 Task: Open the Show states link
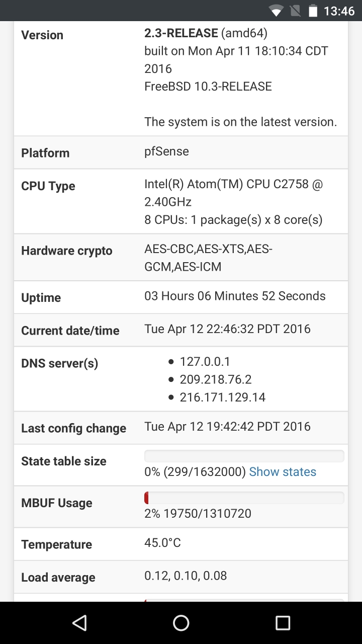pyautogui.click(x=283, y=472)
